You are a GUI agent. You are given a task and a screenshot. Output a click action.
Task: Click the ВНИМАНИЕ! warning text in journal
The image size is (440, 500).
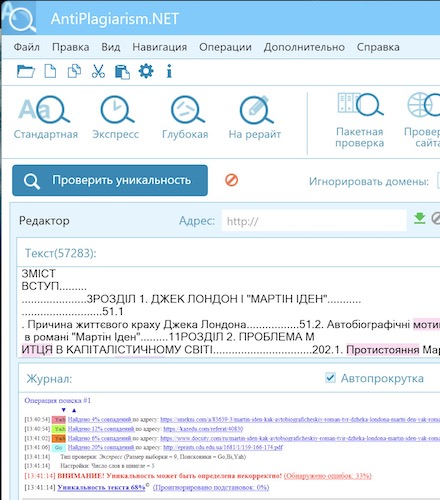[169, 476]
